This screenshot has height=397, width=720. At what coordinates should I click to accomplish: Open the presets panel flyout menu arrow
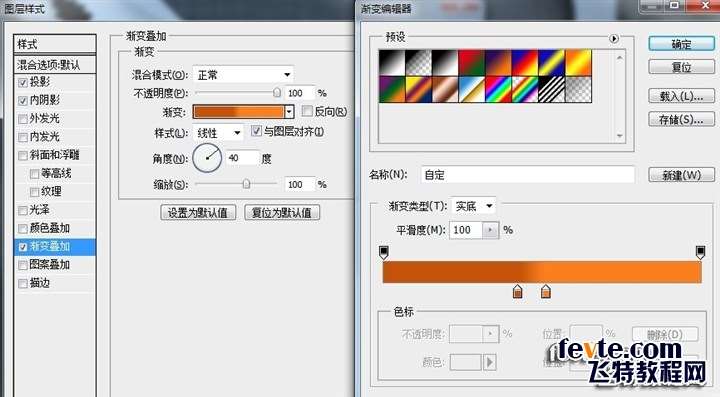coord(614,39)
